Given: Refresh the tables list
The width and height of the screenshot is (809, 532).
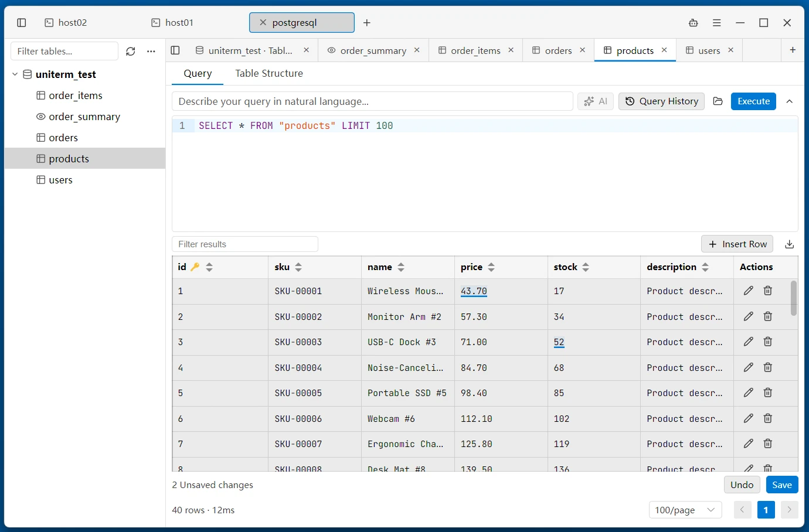Looking at the screenshot, I should (131, 52).
